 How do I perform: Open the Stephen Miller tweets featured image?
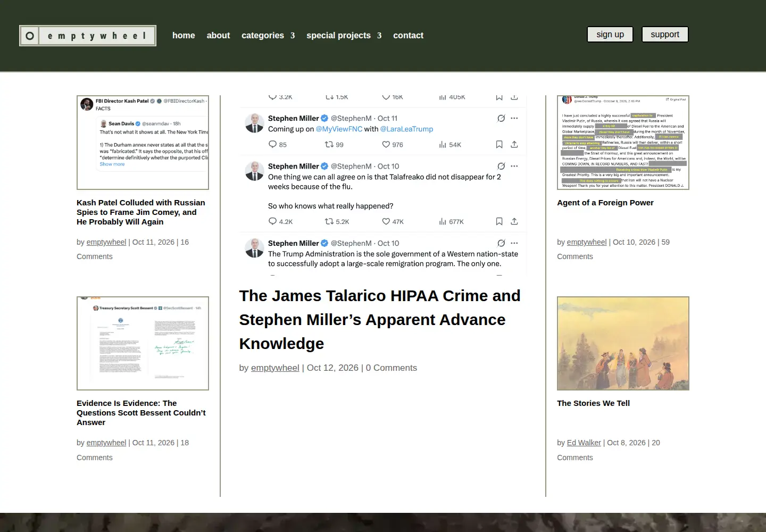pyautogui.click(x=383, y=185)
